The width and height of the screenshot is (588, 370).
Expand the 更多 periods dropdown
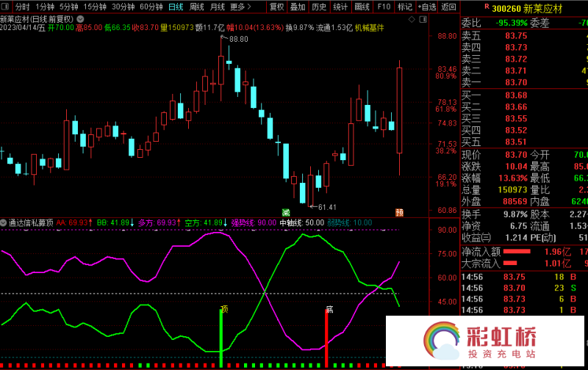(240, 7)
